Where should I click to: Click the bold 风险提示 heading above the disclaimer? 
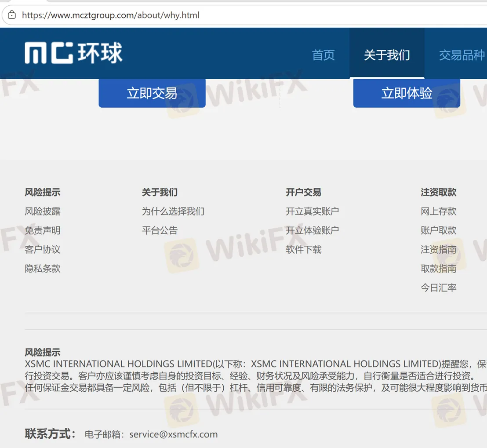tap(43, 352)
